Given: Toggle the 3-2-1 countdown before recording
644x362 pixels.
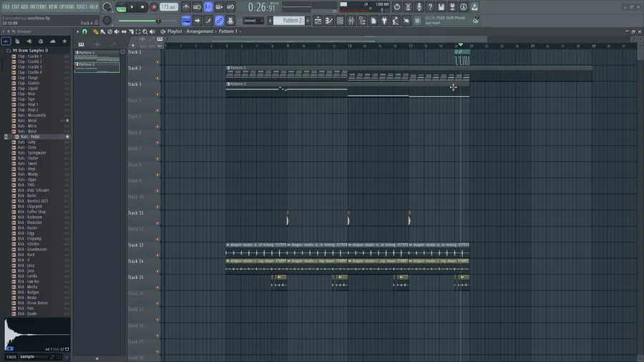Looking at the screenshot, I should click(208, 7).
